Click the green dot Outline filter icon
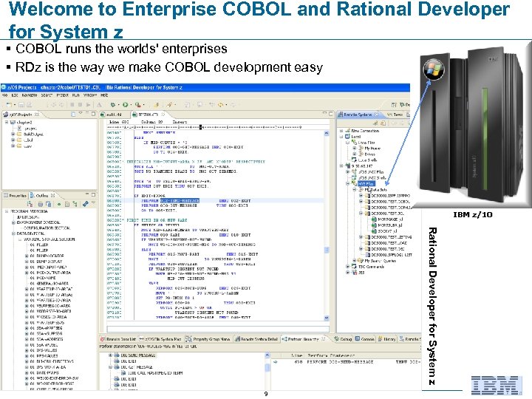Image resolution: width=532 pixels, height=399 pixels. [58, 204]
